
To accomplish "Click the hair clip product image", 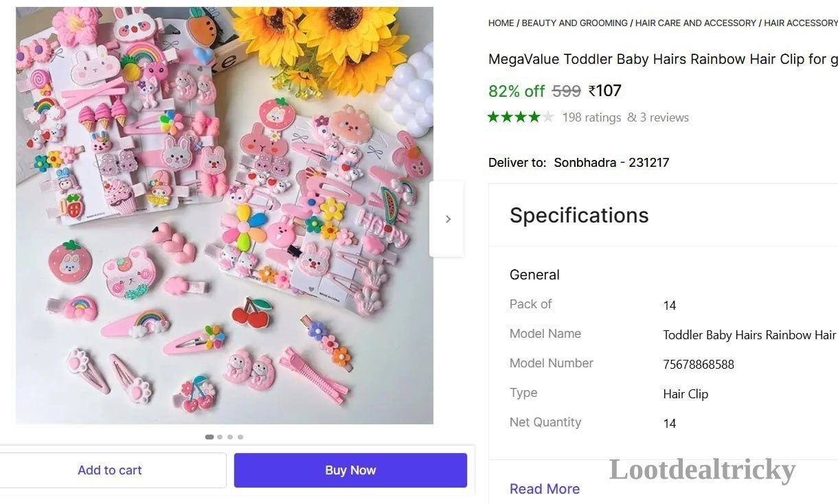I will (x=225, y=216).
